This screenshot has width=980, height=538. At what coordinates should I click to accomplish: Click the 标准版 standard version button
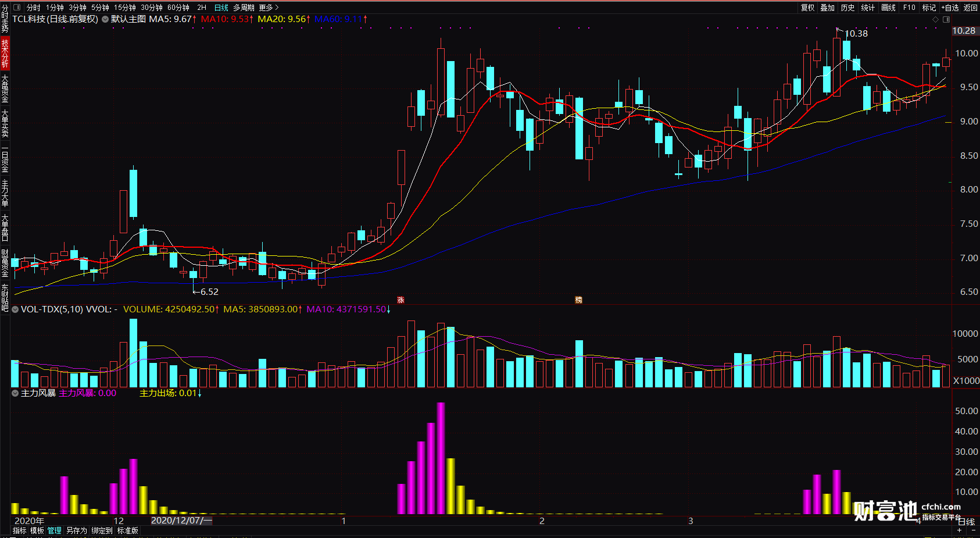[x=127, y=530]
